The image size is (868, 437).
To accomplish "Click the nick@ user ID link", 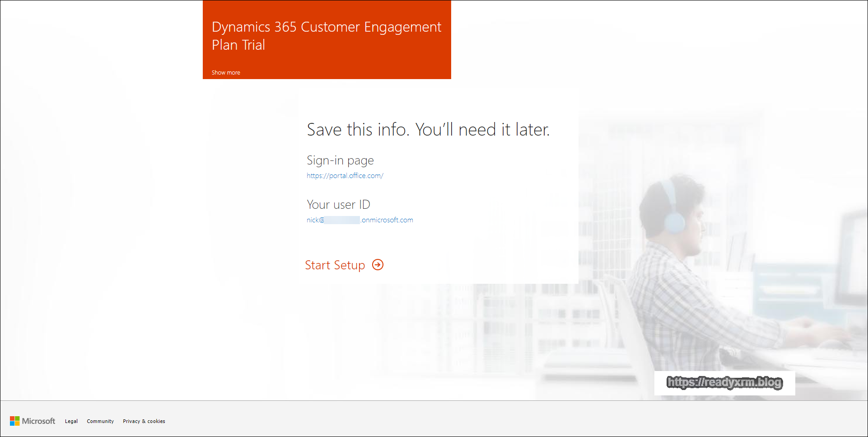I will [x=315, y=220].
